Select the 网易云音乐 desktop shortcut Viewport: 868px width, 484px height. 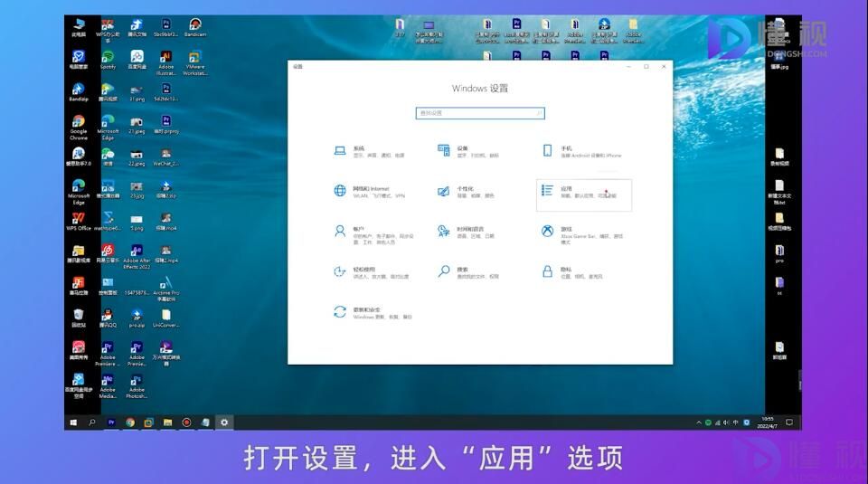[x=108, y=254]
